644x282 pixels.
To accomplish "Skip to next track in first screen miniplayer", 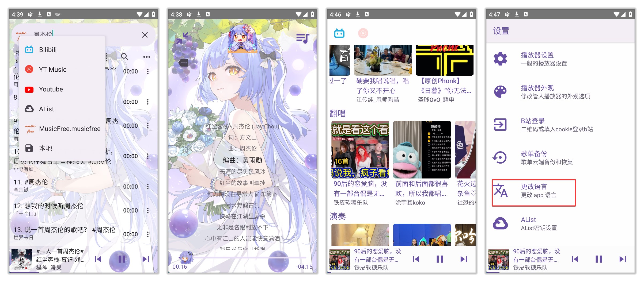I will click(x=146, y=259).
